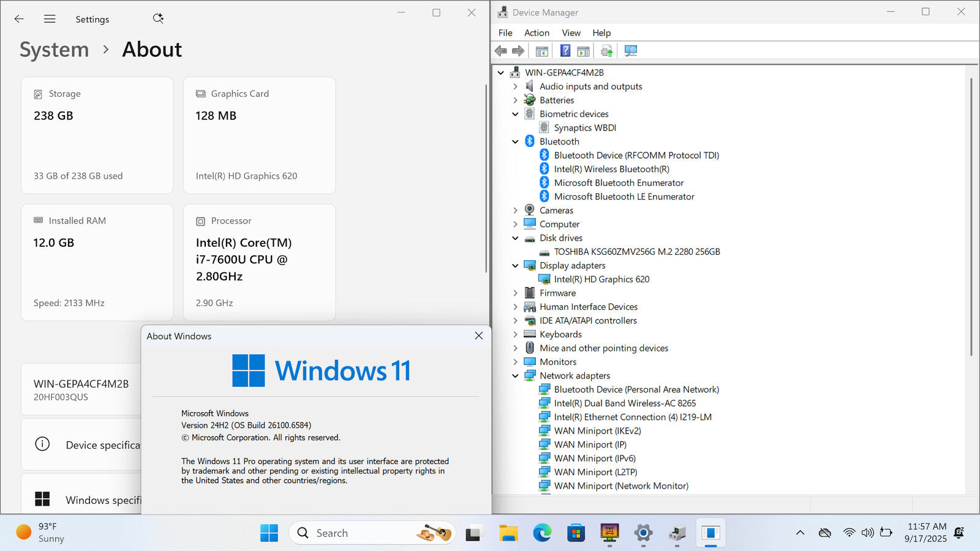Expand the Keyboards category
This screenshot has height=551, width=980.
[515, 334]
